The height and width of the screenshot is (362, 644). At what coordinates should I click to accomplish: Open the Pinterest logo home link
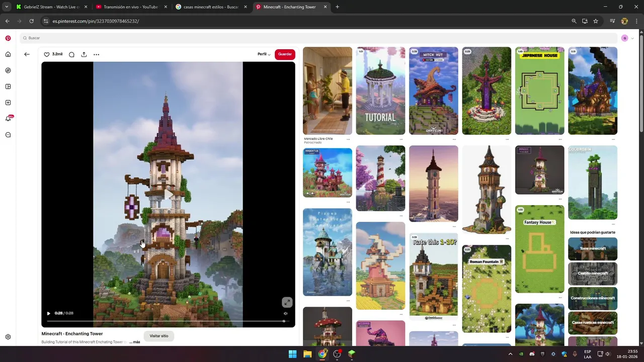point(8,38)
